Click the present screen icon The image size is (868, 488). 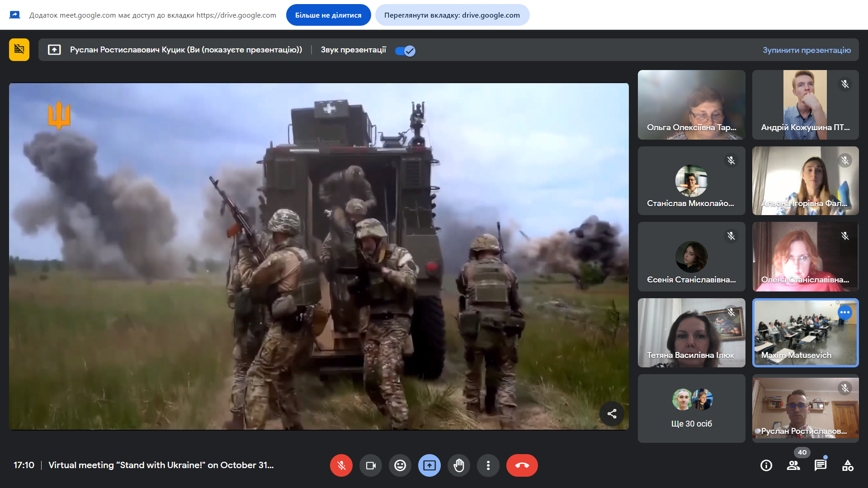[429, 465]
